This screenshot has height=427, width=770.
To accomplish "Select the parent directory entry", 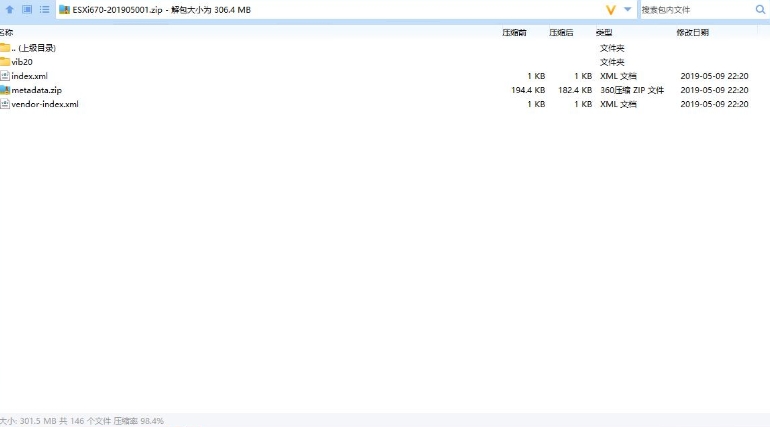I will pos(34,48).
